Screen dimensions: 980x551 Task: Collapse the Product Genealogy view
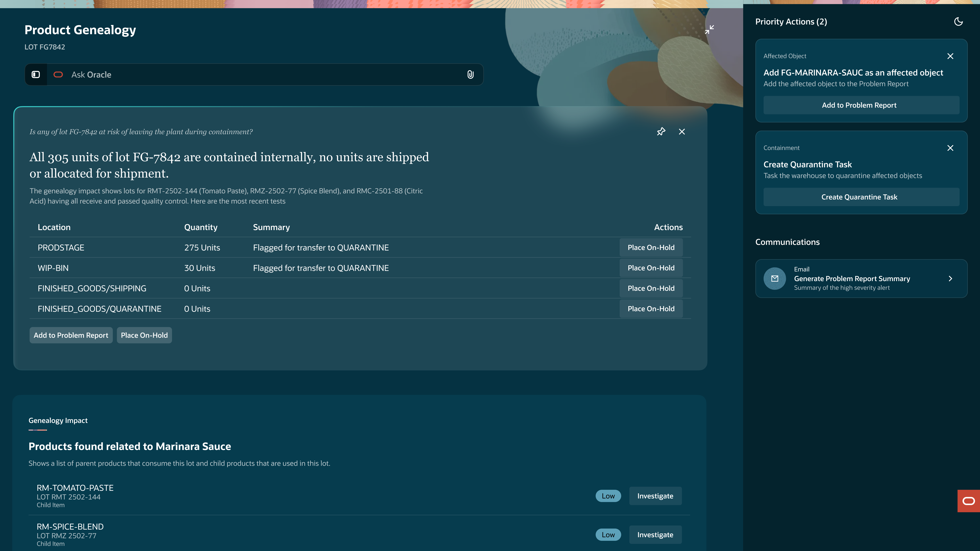click(x=709, y=30)
